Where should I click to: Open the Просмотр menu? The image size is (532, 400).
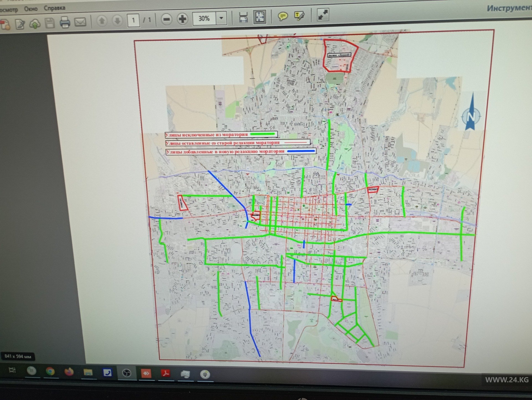click(8, 10)
